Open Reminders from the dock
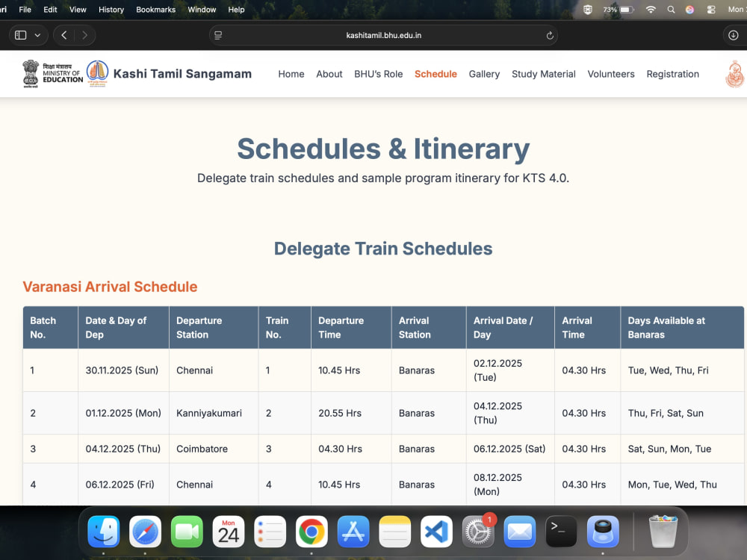747x560 pixels. click(270, 532)
